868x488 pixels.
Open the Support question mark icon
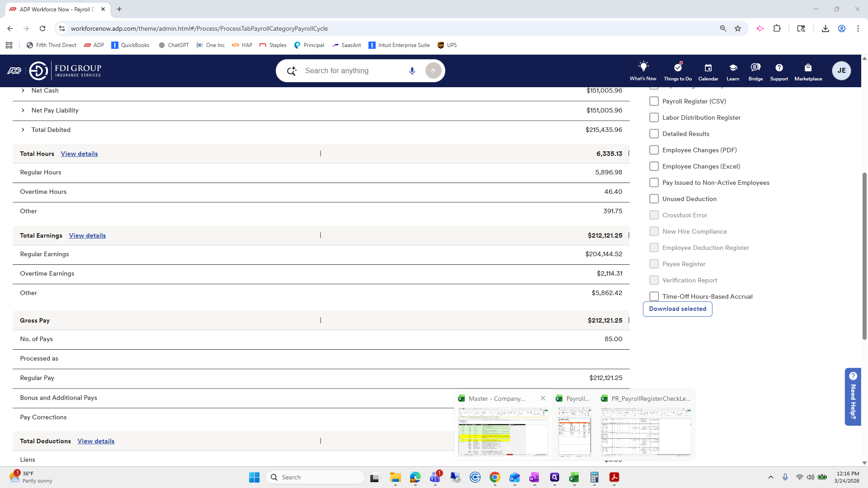tap(779, 68)
